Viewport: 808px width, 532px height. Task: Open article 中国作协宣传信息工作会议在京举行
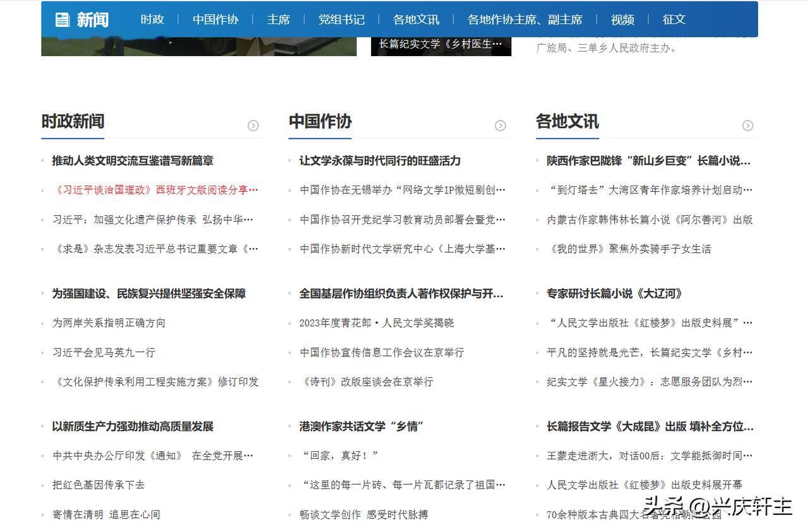tap(382, 353)
